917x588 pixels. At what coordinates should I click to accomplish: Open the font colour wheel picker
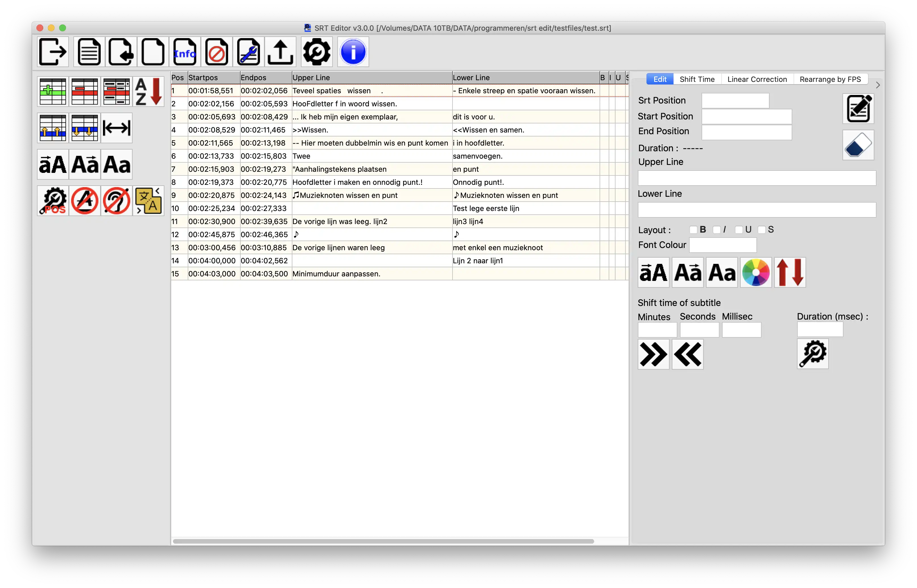755,273
